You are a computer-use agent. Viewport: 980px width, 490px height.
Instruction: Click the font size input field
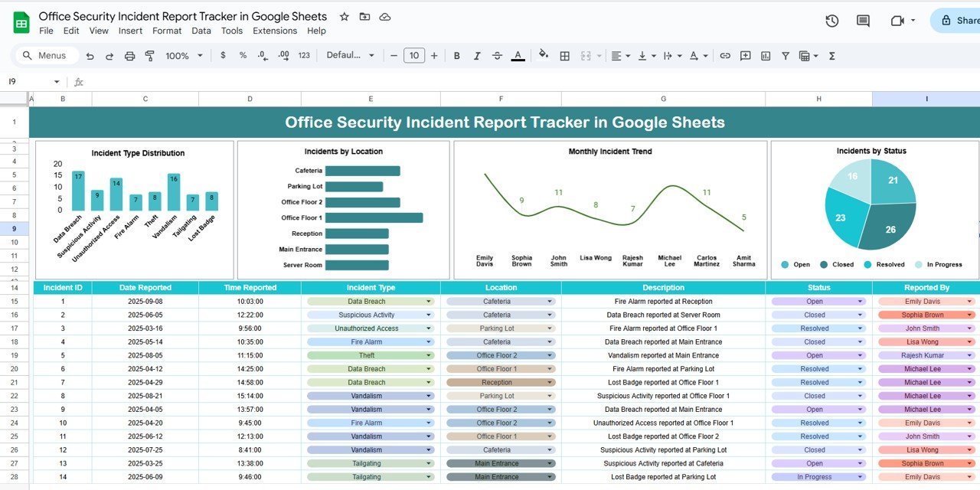coord(414,56)
